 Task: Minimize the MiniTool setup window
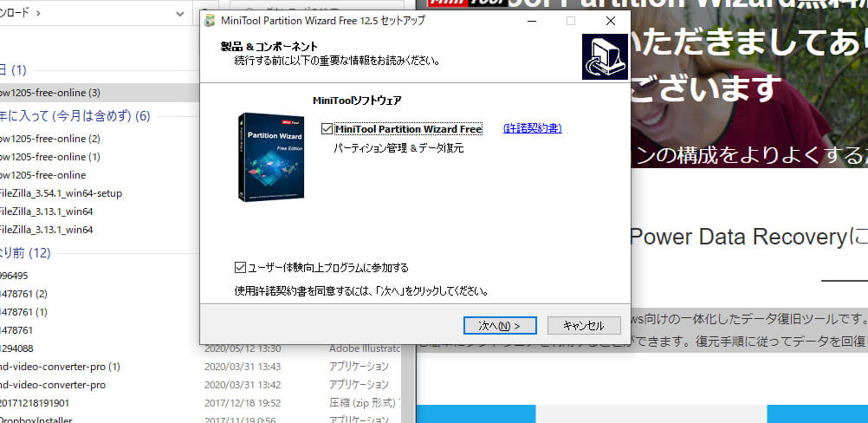(532, 21)
